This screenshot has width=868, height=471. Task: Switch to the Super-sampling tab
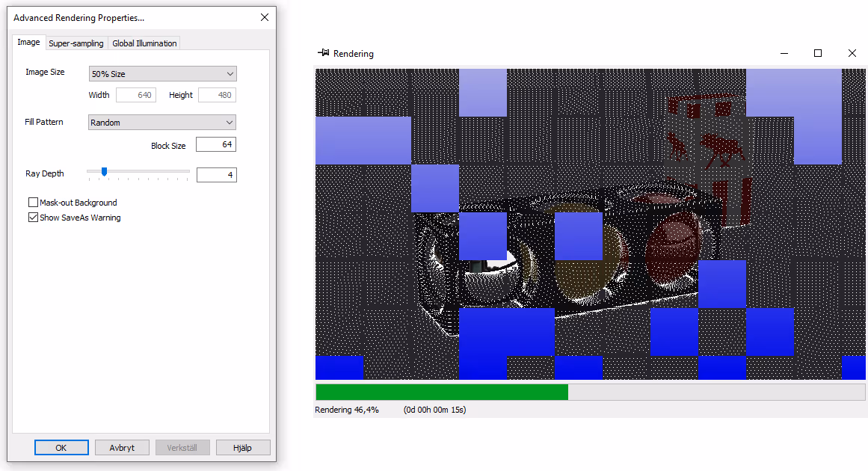76,43
